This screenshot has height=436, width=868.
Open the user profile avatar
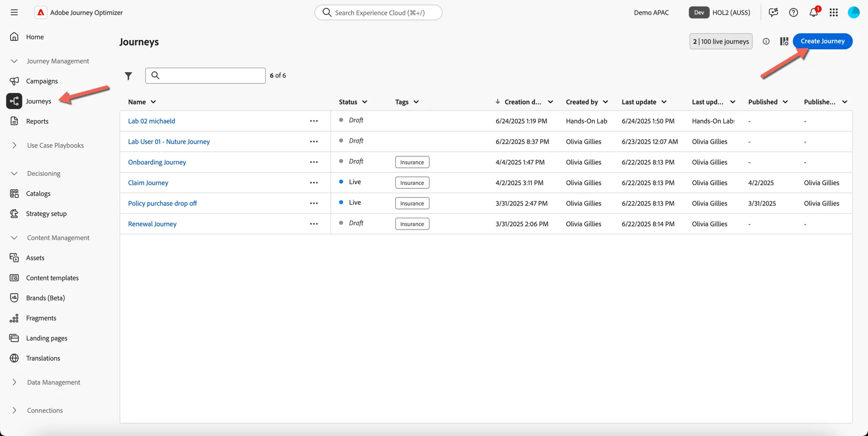853,13
